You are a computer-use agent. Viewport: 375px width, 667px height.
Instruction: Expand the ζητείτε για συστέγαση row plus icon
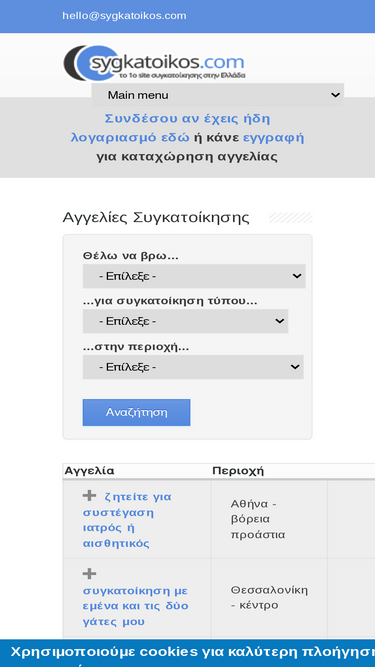(x=89, y=496)
